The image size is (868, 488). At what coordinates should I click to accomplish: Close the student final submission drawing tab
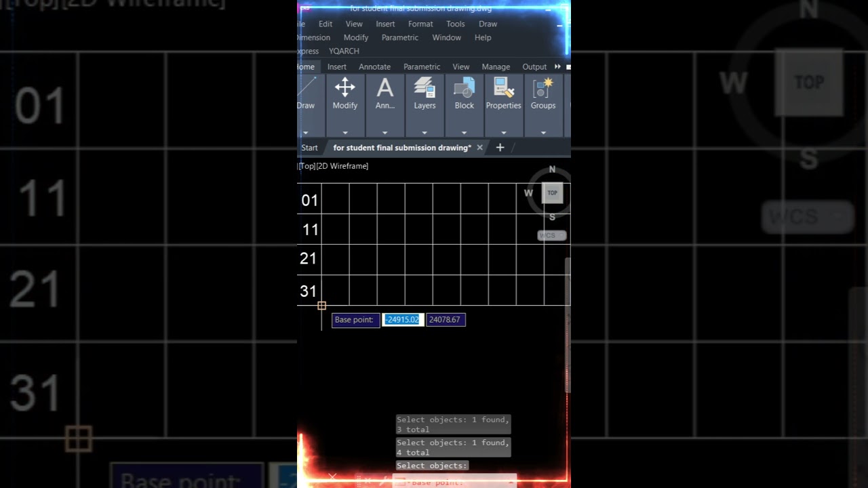[x=480, y=148]
